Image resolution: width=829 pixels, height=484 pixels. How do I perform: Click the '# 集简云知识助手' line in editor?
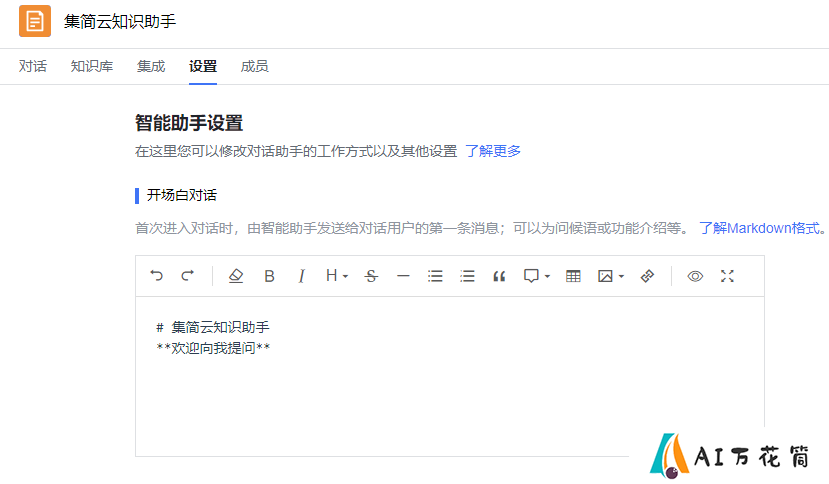213,327
